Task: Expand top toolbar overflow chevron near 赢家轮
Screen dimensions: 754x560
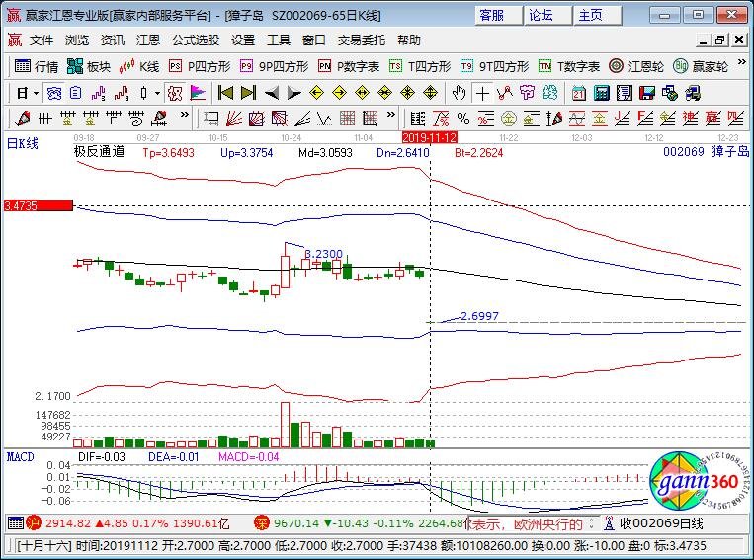Action: click(741, 62)
